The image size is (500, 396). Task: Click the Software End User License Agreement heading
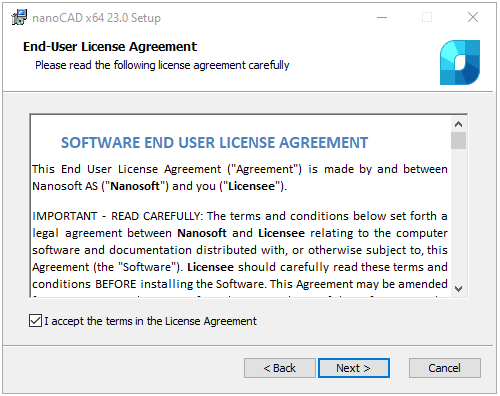214,143
